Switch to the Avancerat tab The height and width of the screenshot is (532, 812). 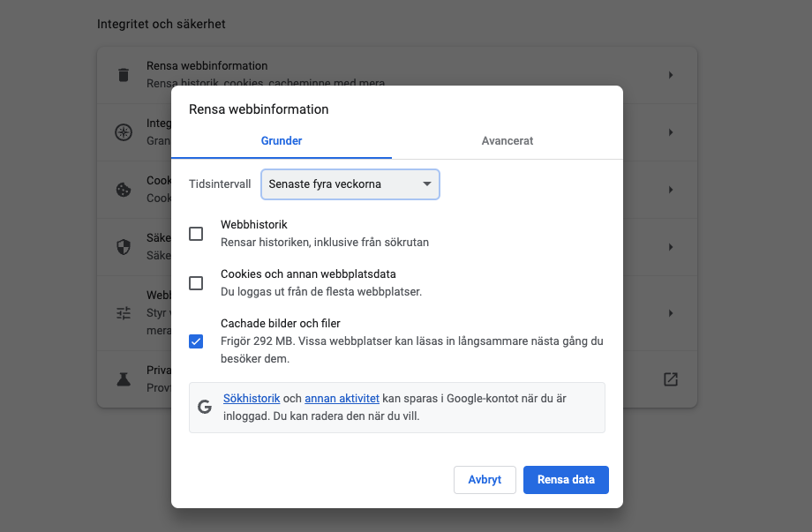point(507,141)
